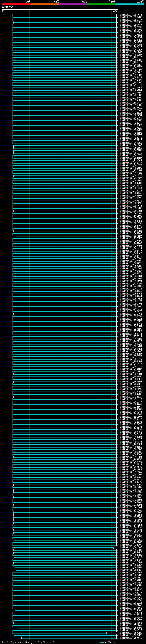146x644 pixels.
Task: Select label UniRef100_P27493
Action: click(x=131, y=261)
